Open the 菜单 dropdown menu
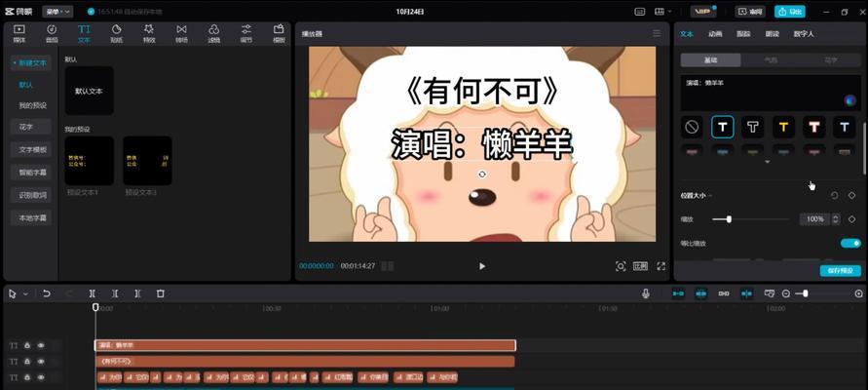Image resolution: width=868 pixels, height=390 pixels. click(57, 11)
